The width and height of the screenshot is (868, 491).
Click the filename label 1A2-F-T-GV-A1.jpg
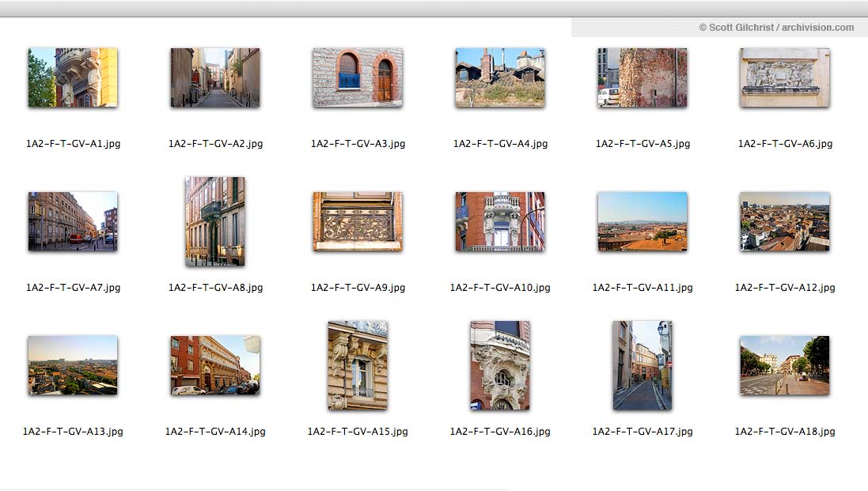click(73, 144)
